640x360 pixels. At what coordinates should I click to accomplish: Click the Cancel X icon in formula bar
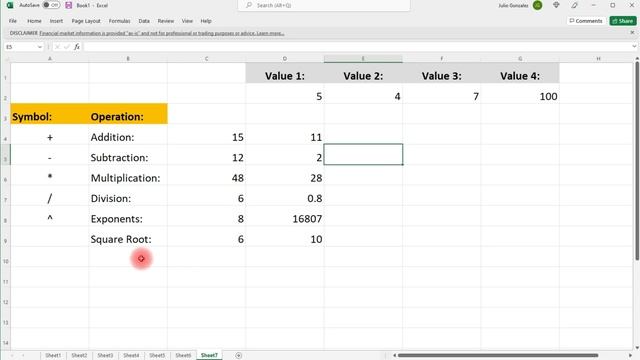(57, 47)
